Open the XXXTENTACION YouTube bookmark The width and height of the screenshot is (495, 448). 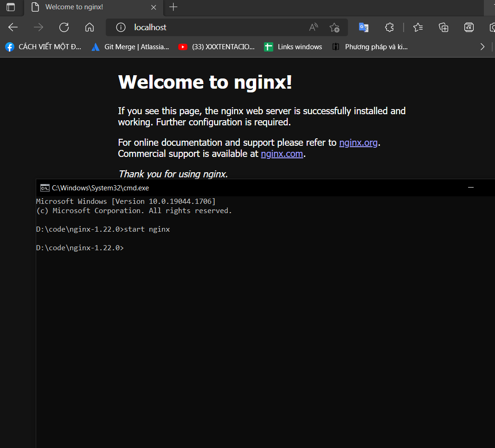click(217, 47)
